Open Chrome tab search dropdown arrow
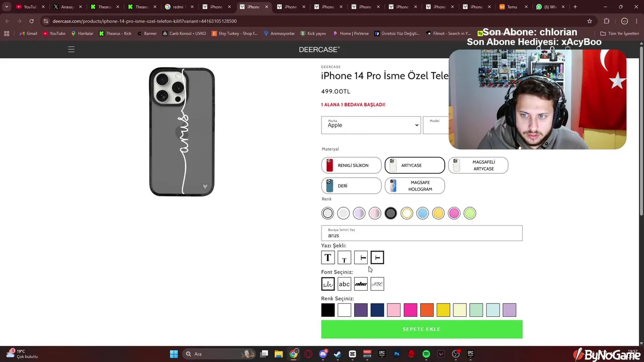Screen dimensions: 644x362 pos(7,7)
